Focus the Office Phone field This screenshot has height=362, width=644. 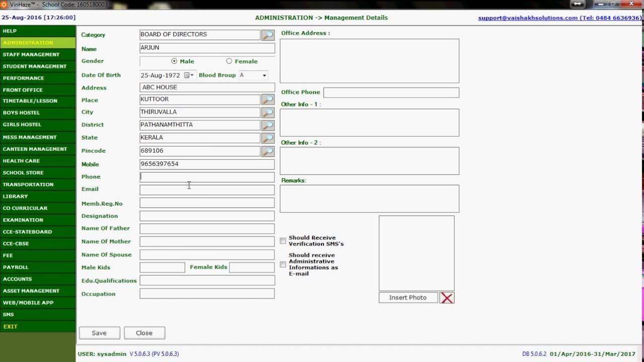pos(391,93)
